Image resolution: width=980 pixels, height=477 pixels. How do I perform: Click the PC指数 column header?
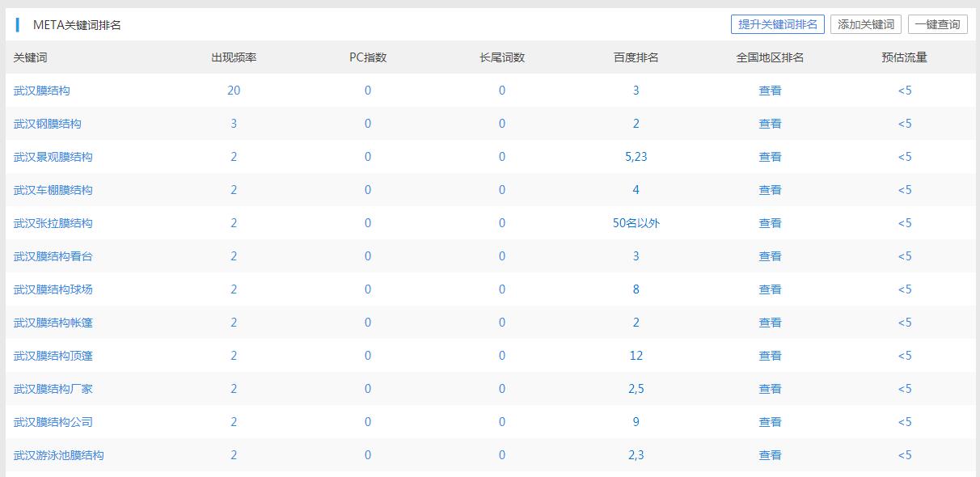tap(368, 57)
